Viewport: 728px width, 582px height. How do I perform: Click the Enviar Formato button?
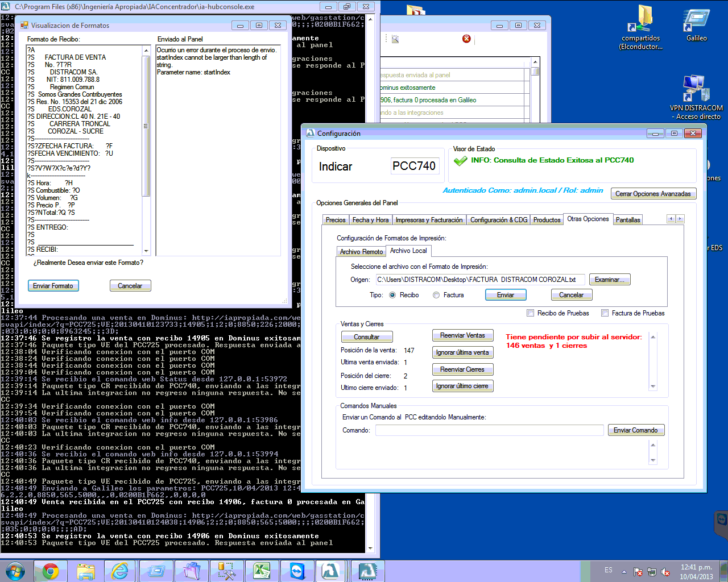(53, 286)
